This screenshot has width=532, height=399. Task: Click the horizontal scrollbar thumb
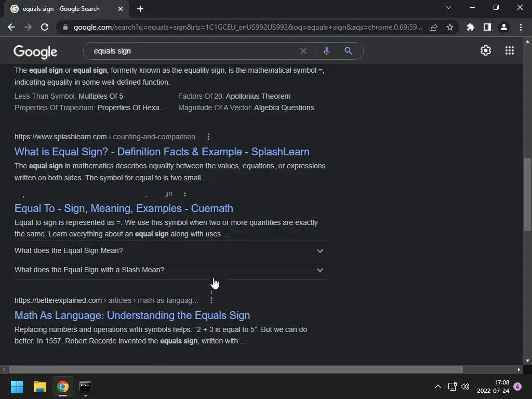point(236,369)
